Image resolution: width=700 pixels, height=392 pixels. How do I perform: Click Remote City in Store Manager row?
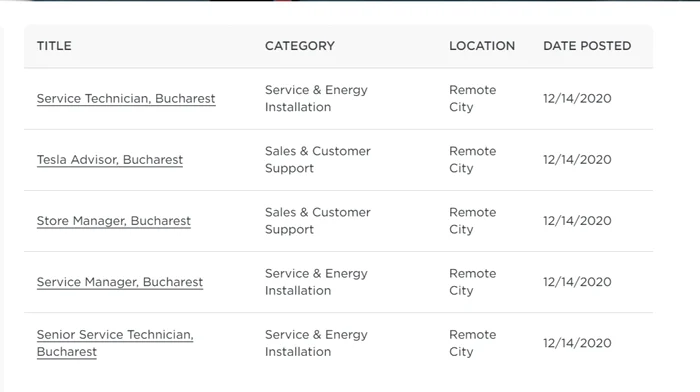[x=473, y=221]
